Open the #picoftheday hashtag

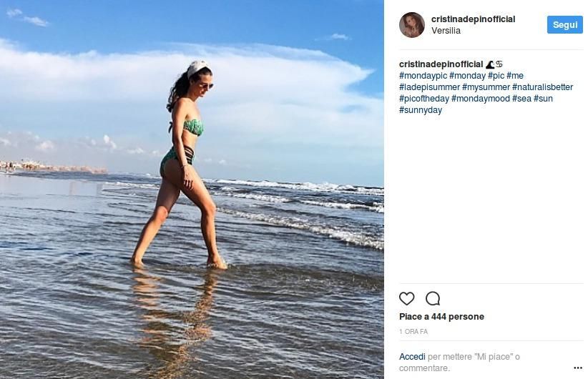click(x=423, y=99)
